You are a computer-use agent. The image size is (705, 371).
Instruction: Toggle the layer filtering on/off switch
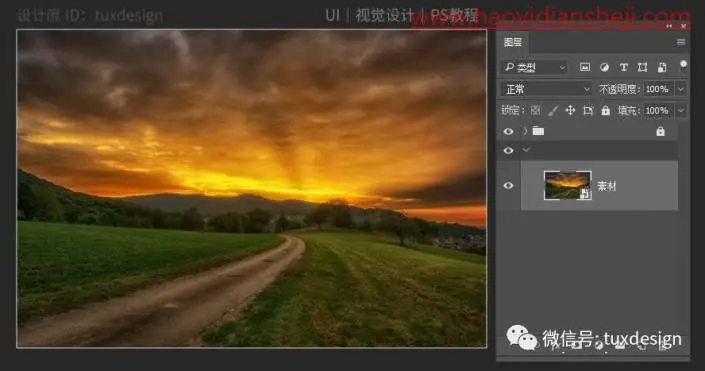pyautogui.click(x=683, y=67)
